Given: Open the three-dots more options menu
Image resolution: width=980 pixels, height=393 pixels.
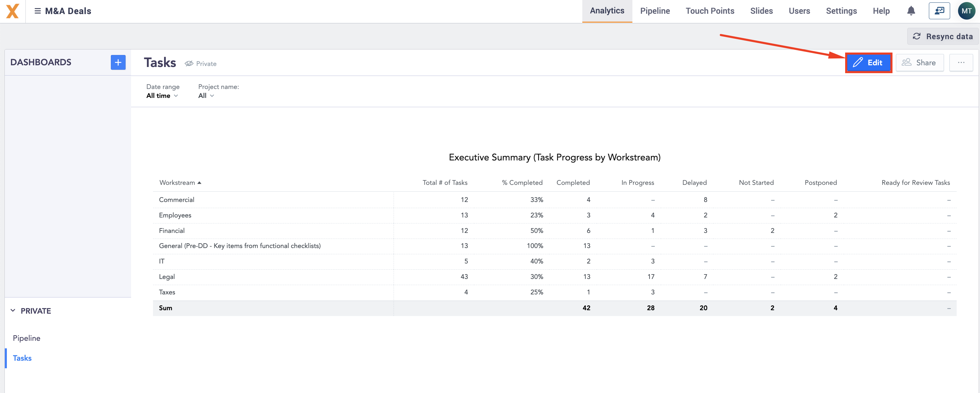Looking at the screenshot, I should [961, 63].
